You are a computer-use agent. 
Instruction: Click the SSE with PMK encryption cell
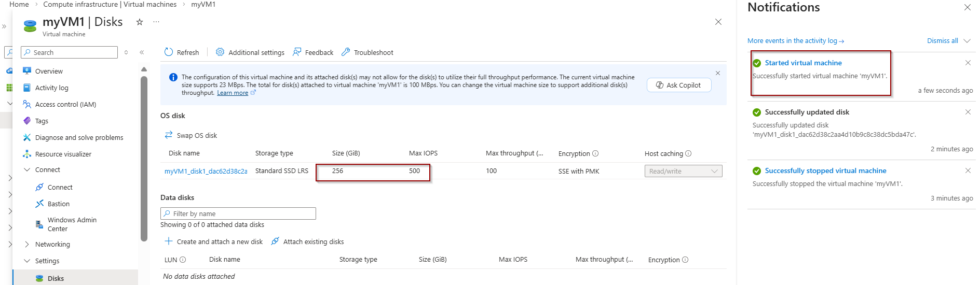pyautogui.click(x=579, y=171)
